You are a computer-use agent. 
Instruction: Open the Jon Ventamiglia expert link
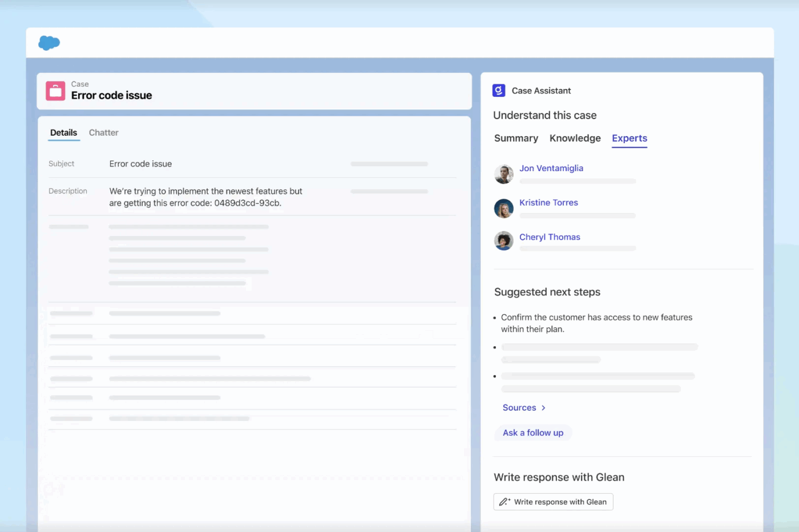(x=551, y=168)
